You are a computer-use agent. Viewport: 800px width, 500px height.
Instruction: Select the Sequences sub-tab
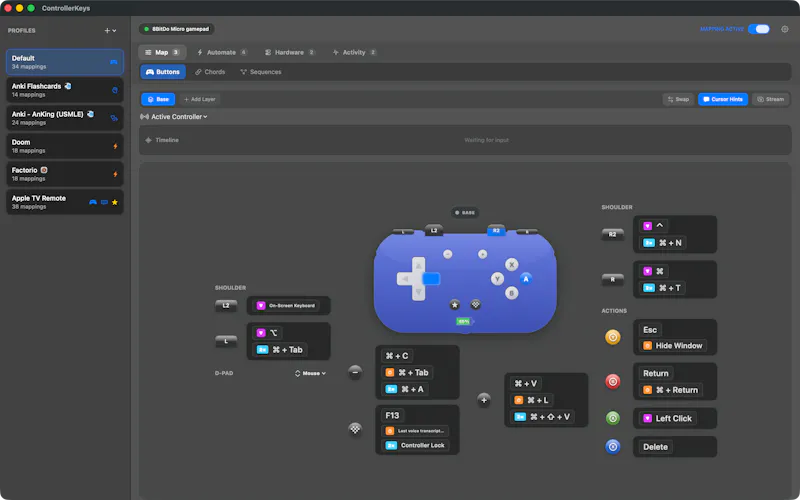point(261,72)
